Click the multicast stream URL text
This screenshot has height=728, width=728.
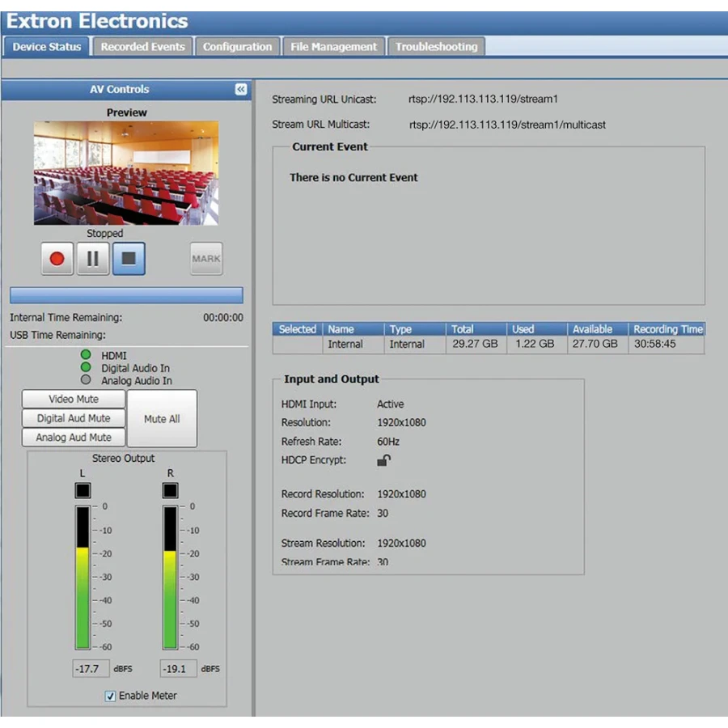coord(507,125)
